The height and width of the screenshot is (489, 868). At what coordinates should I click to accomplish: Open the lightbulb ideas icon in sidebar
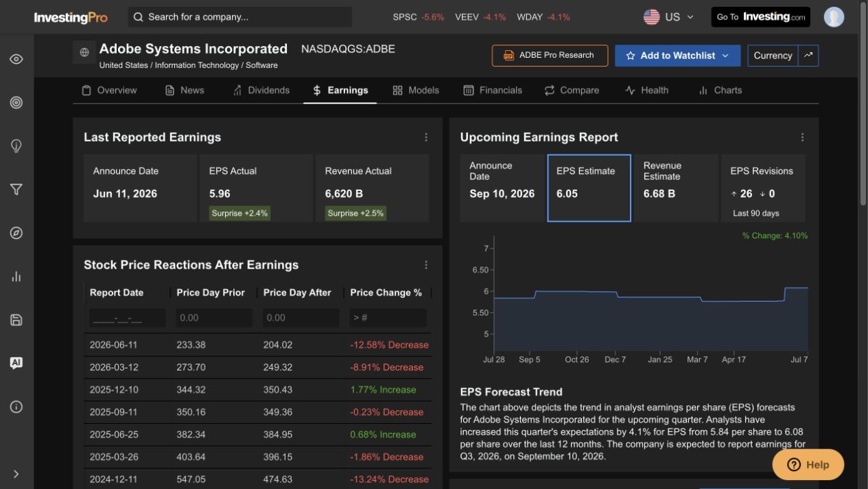tap(16, 146)
